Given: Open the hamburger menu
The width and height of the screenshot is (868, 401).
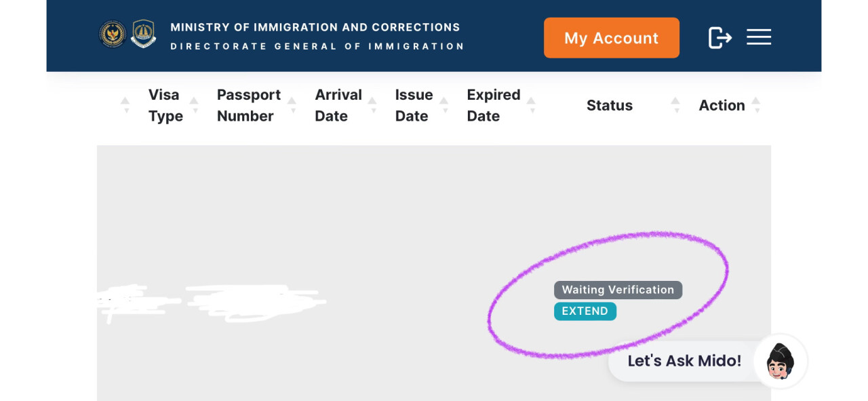Looking at the screenshot, I should pos(759,37).
